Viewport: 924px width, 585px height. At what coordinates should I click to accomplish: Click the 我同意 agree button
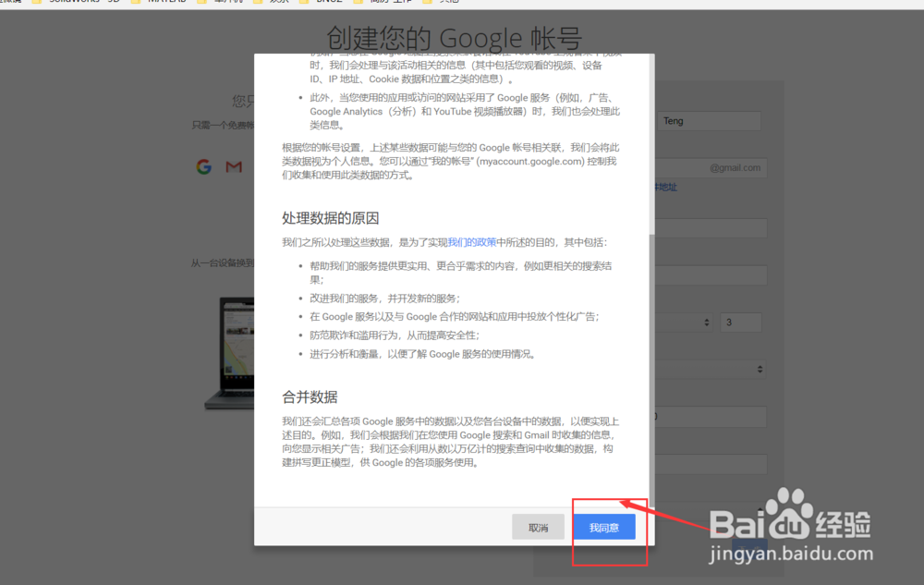pyautogui.click(x=604, y=527)
